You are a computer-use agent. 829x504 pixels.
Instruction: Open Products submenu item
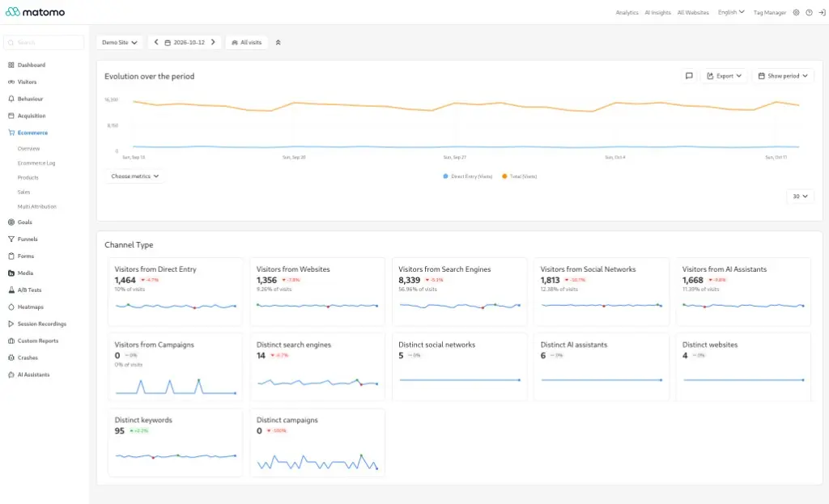pos(28,177)
